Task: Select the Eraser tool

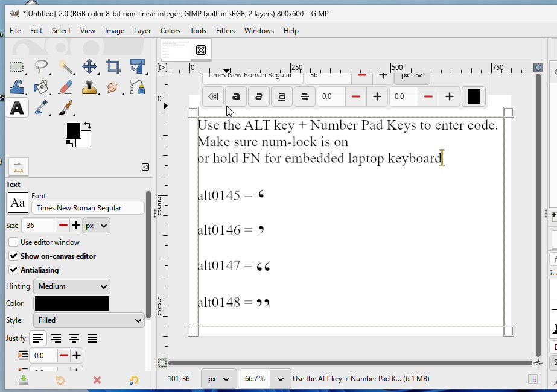Action: [x=66, y=87]
